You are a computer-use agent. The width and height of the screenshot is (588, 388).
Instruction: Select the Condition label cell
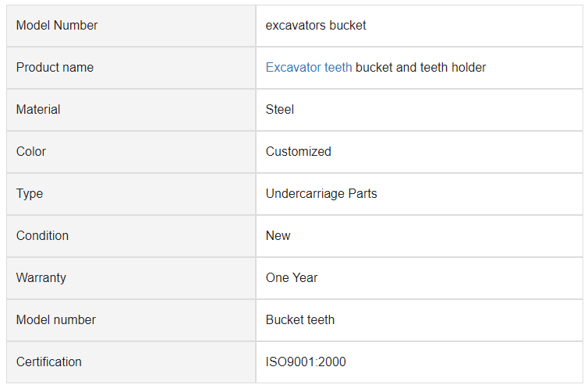click(131, 236)
